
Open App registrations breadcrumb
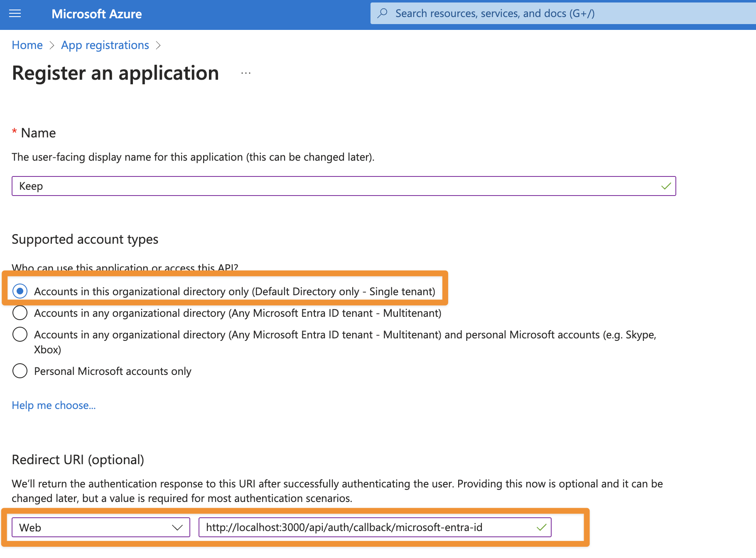[105, 45]
